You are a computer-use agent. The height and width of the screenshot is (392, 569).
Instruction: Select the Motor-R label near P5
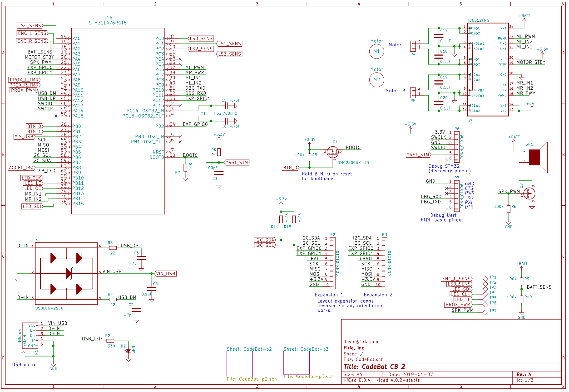pyautogui.click(x=395, y=91)
